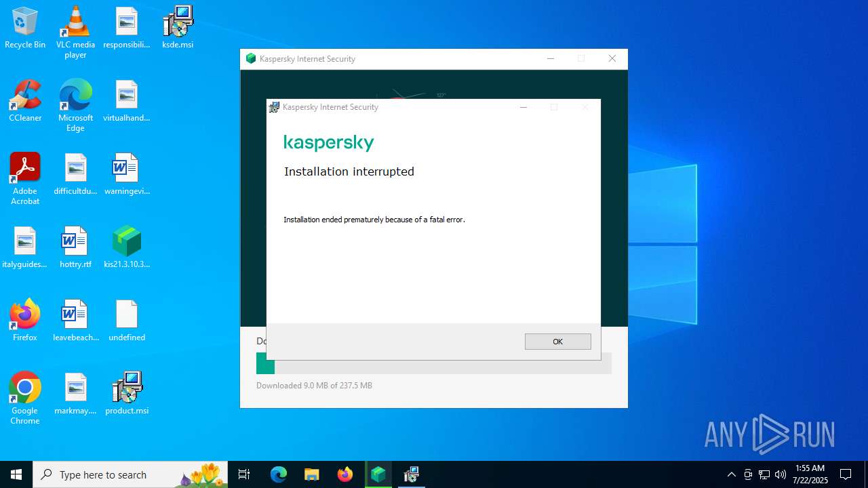This screenshot has width=868, height=488.
Task: Close the outer Kaspersky Internet Security window
Action: tap(612, 59)
